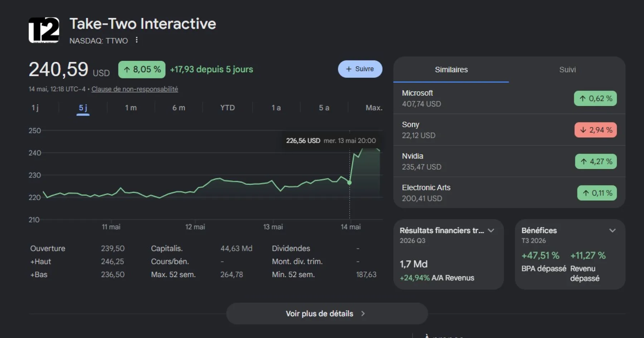Click the 240,59 current price value
644x338 pixels.
click(x=58, y=69)
